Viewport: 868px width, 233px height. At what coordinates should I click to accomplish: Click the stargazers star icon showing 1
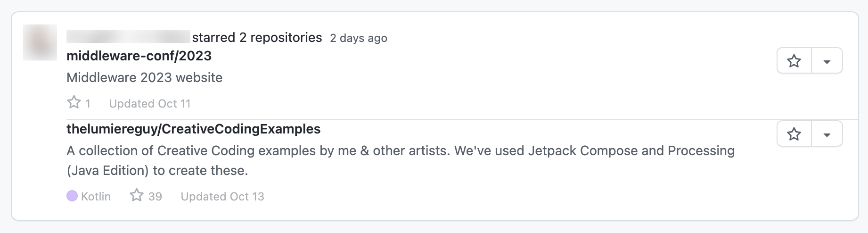click(x=74, y=102)
